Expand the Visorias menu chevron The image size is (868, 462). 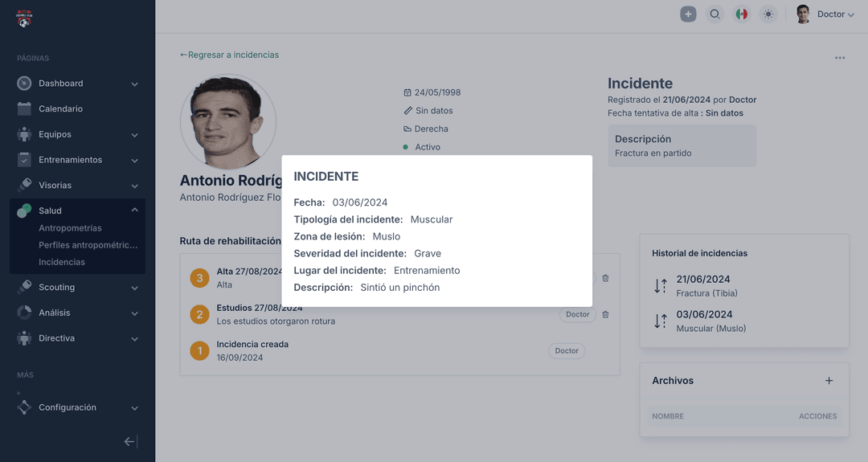pos(134,186)
